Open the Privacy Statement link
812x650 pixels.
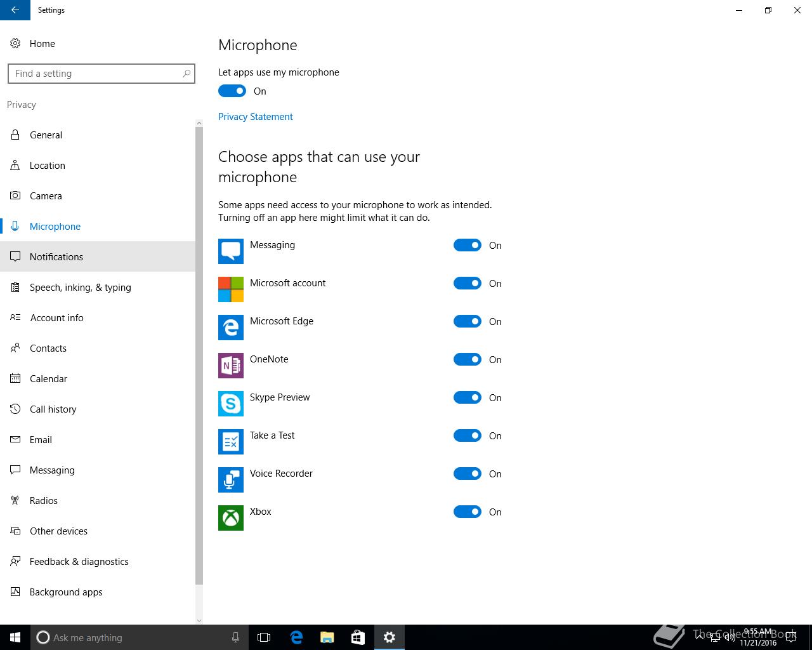tap(255, 117)
